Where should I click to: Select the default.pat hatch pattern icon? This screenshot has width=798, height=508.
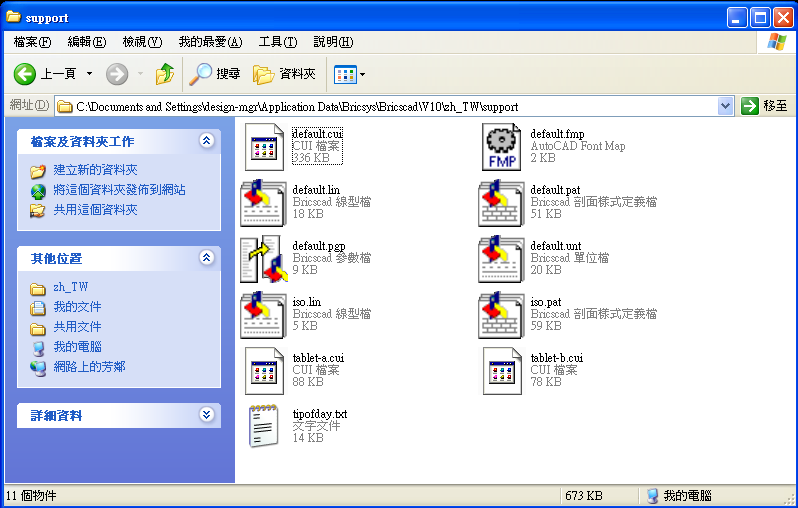coord(501,203)
